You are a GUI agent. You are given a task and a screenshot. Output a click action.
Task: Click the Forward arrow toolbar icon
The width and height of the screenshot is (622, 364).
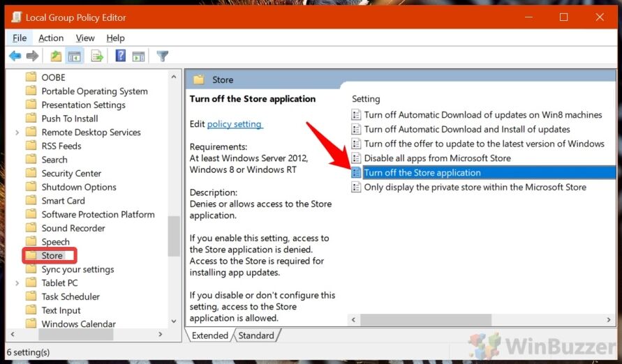click(x=33, y=56)
